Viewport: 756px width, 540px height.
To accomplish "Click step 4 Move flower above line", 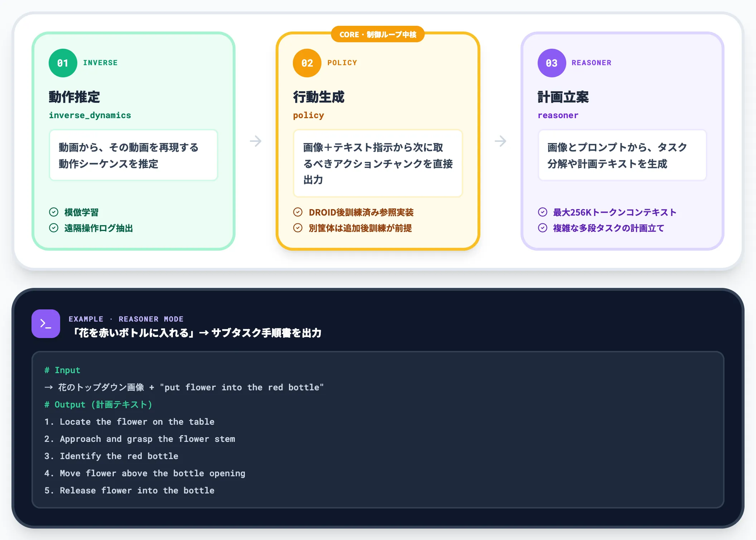I will pyautogui.click(x=145, y=473).
